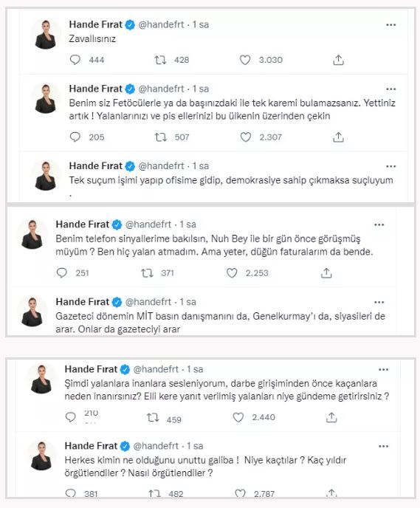Screen dimensions: 420x508
Task: Share the "Zavallısınız" tweet
Action: 338,60
